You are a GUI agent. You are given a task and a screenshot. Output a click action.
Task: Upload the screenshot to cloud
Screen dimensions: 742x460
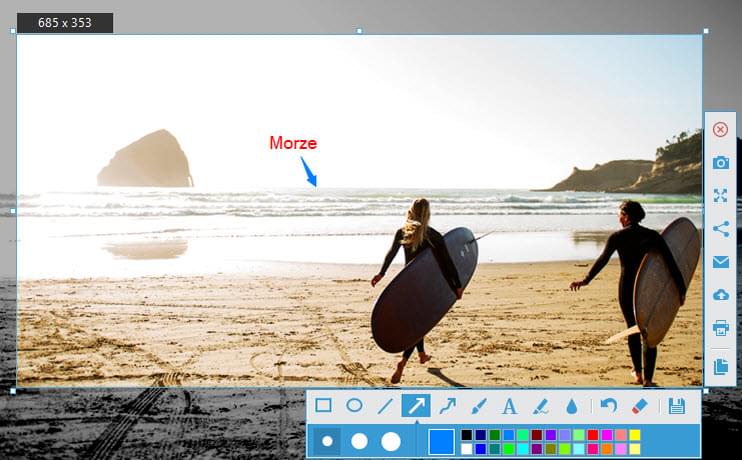pos(720,295)
